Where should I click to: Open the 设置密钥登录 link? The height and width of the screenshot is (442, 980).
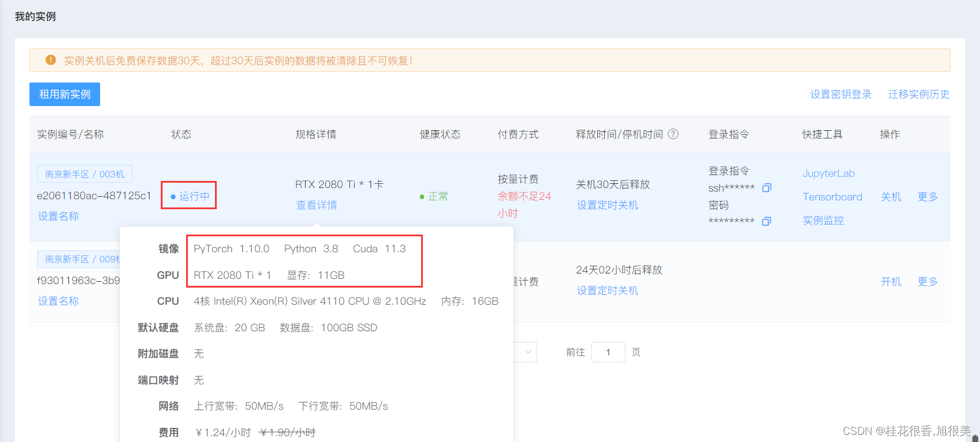[840, 94]
